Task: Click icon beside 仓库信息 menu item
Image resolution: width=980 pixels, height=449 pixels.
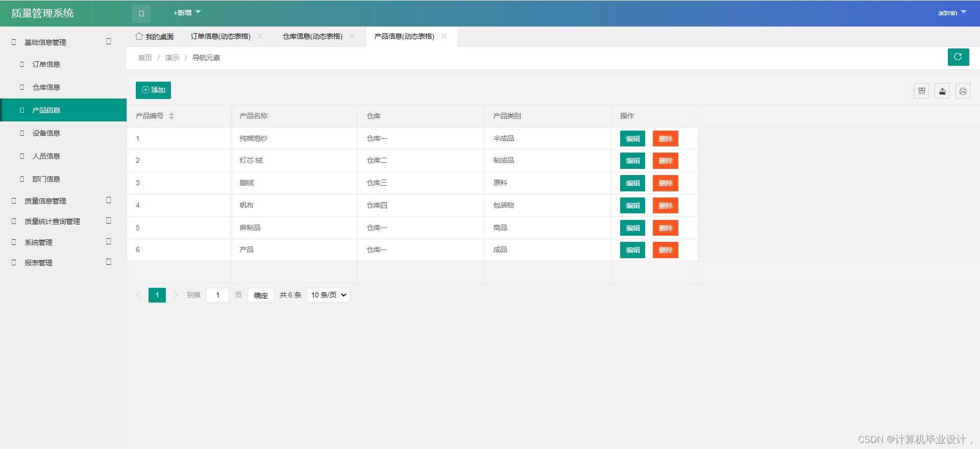Action: click(x=22, y=87)
